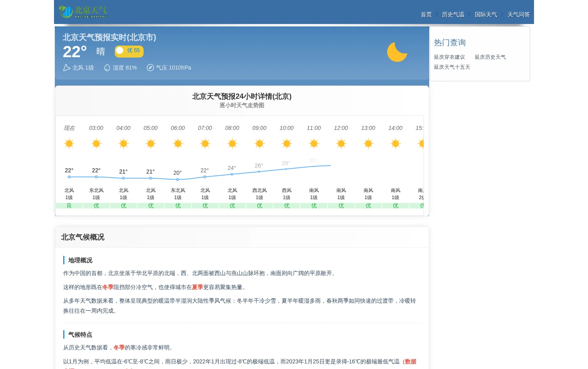The width and height of the screenshot is (588, 369).
Task: Click the red 冬季 link under 气候特点
Action: [x=119, y=347]
